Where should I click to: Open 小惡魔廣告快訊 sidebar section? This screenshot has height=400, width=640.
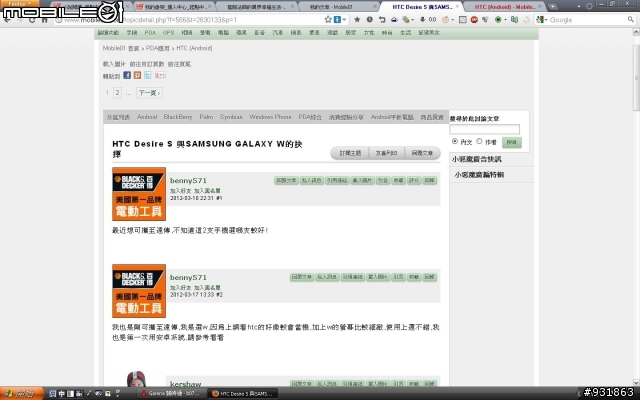[x=476, y=159]
